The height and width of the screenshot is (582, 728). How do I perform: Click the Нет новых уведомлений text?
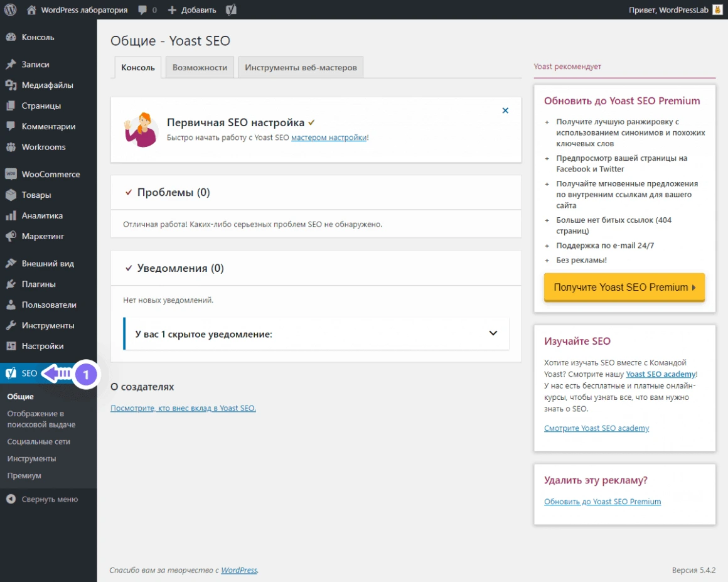(x=168, y=300)
